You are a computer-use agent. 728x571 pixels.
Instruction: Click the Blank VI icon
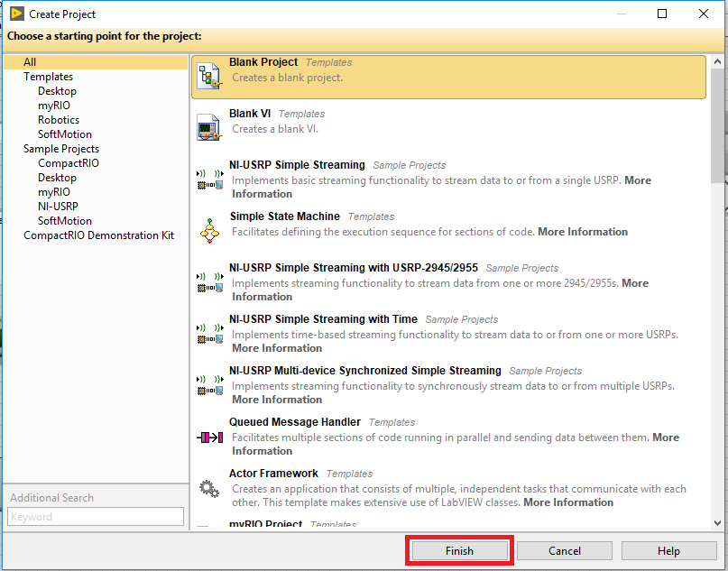(x=209, y=128)
